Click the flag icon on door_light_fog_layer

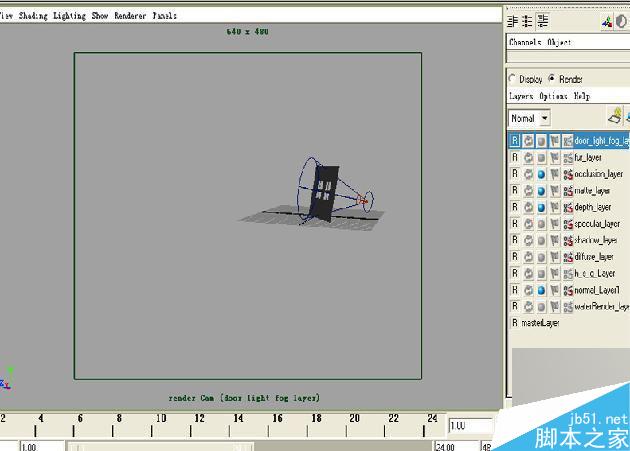pos(554,141)
